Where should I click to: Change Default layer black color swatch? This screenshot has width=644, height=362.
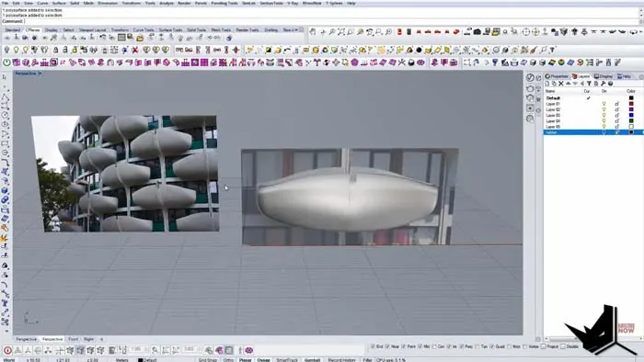click(631, 98)
